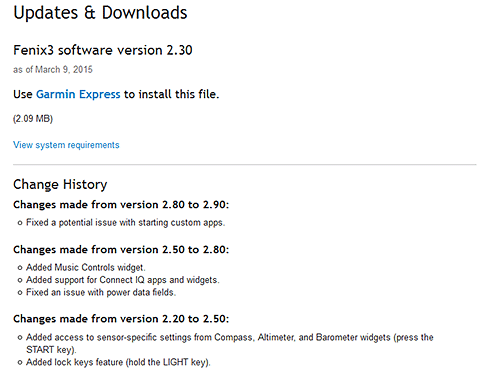500x375 pixels.
Task: Click the 'Added Music Controls widget' entry
Action: coord(86,267)
